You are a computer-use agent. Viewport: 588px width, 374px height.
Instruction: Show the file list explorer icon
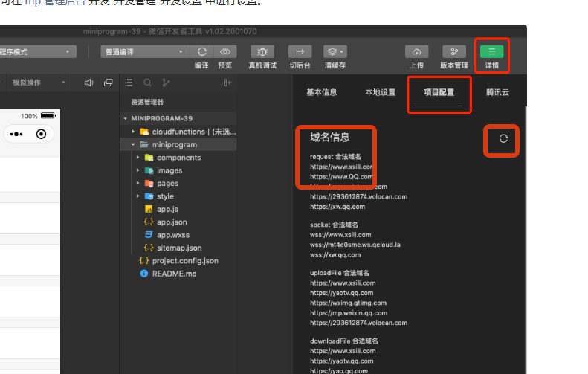129,83
